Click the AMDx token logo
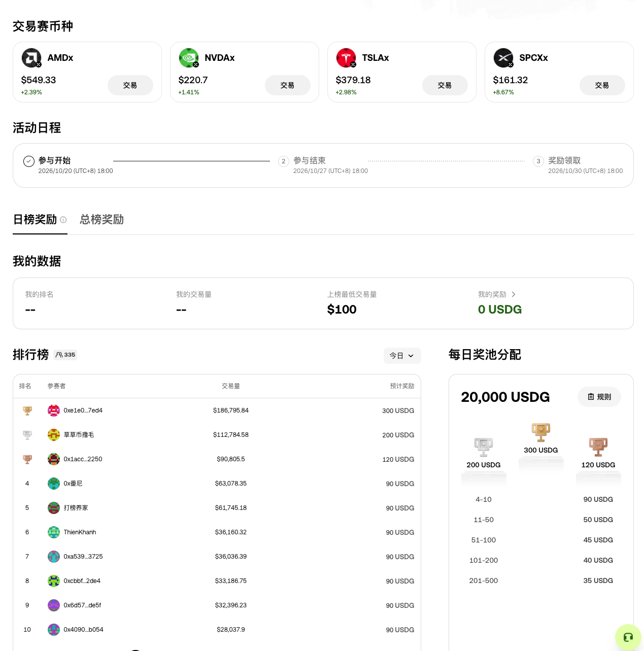The height and width of the screenshot is (651, 644). [x=31, y=58]
